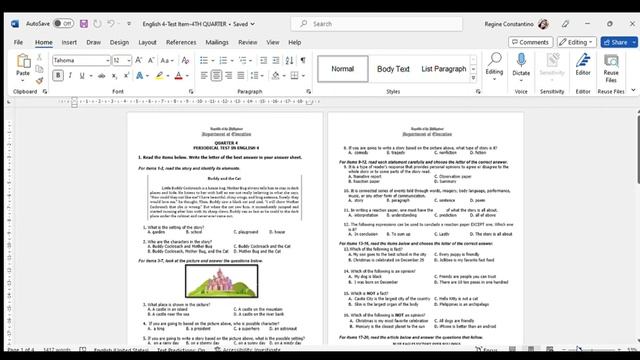The width and height of the screenshot is (640, 360).
Task: Increase font size with grow icon
Action: coord(139,60)
